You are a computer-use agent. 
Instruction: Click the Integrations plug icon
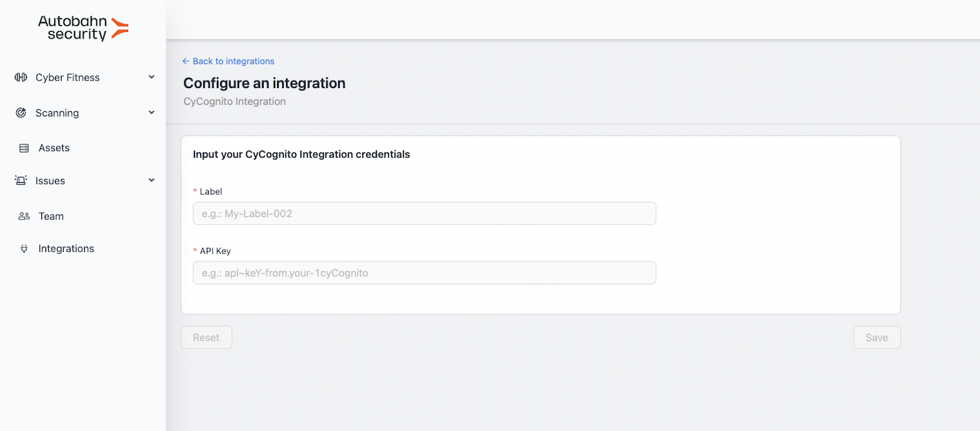[24, 249]
